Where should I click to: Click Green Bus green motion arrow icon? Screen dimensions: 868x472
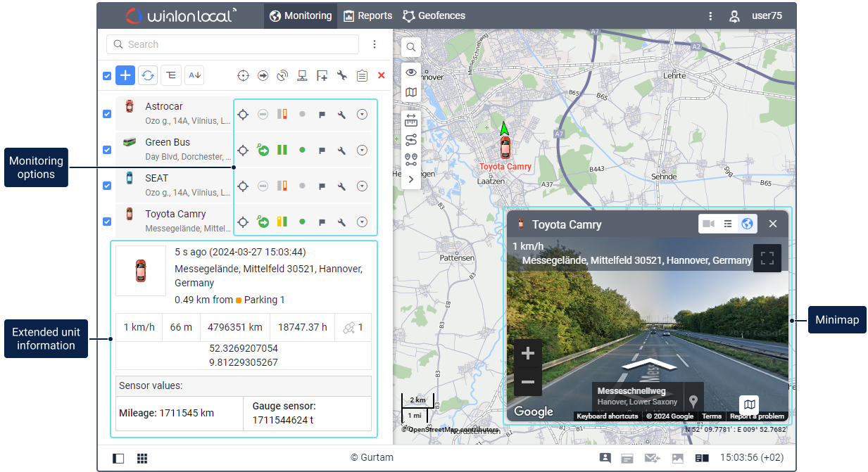[x=263, y=150]
